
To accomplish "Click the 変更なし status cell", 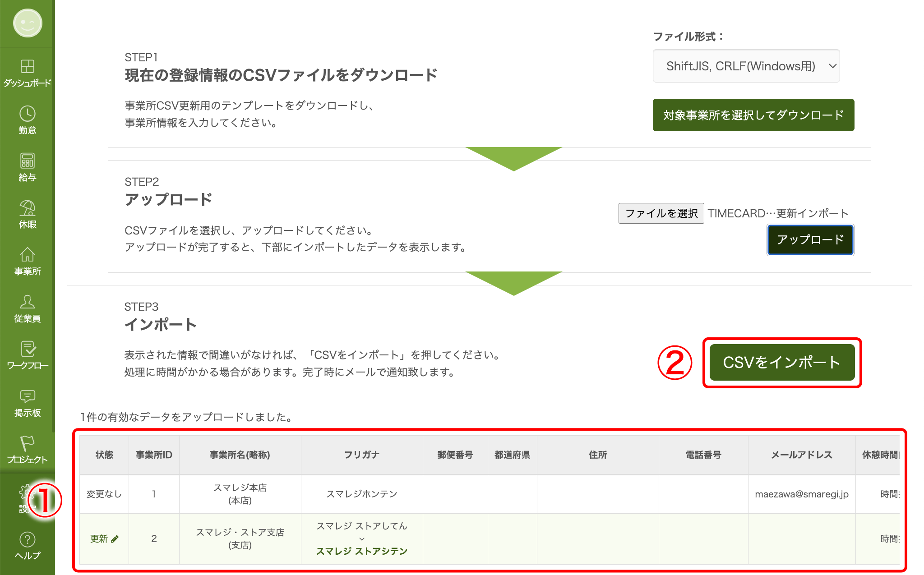I will pos(104,494).
